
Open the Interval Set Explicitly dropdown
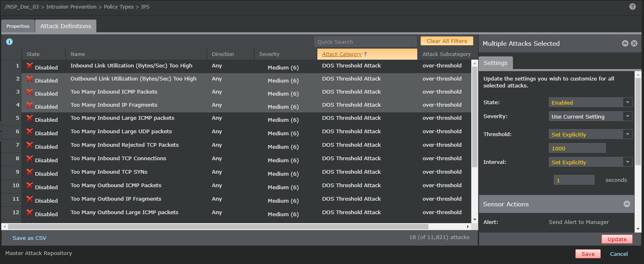[x=591, y=162]
